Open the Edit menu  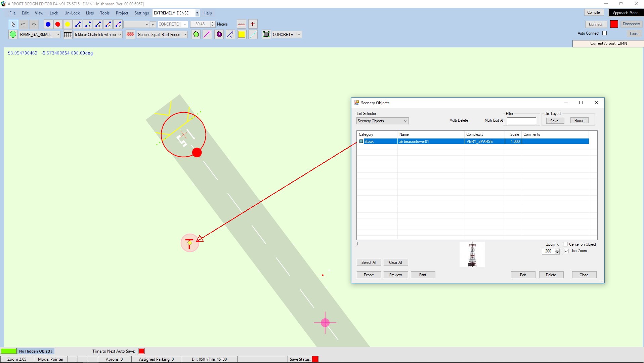pos(25,13)
